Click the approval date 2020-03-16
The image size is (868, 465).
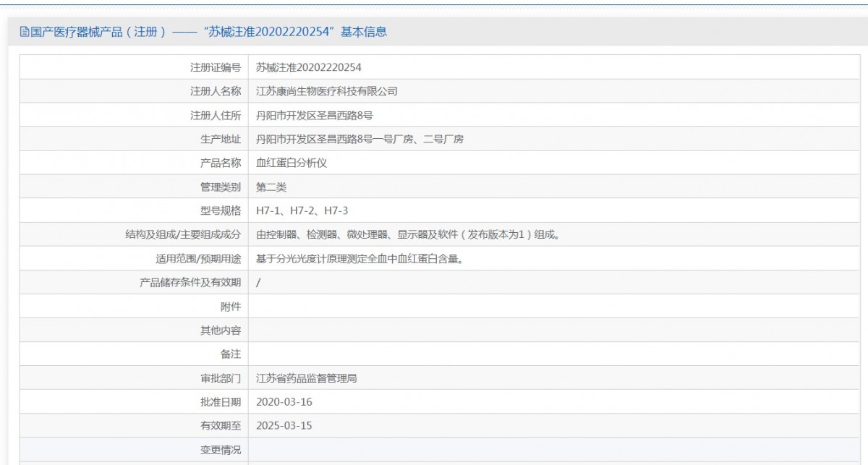point(284,402)
